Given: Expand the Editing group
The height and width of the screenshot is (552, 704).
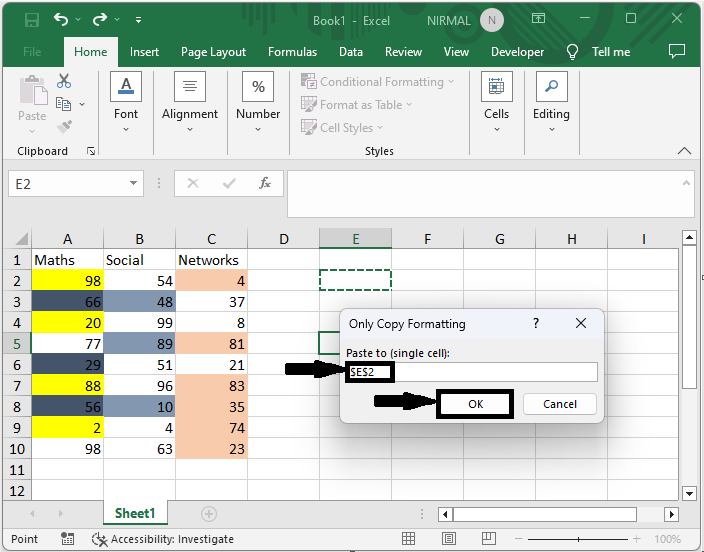Looking at the screenshot, I should pos(551,103).
